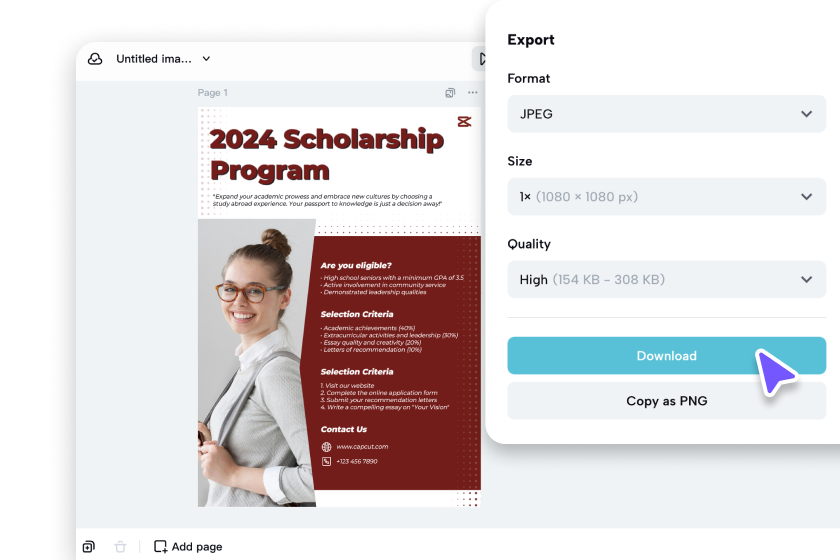Click the Add page button
This screenshot has width=840, height=560.
[188, 547]
